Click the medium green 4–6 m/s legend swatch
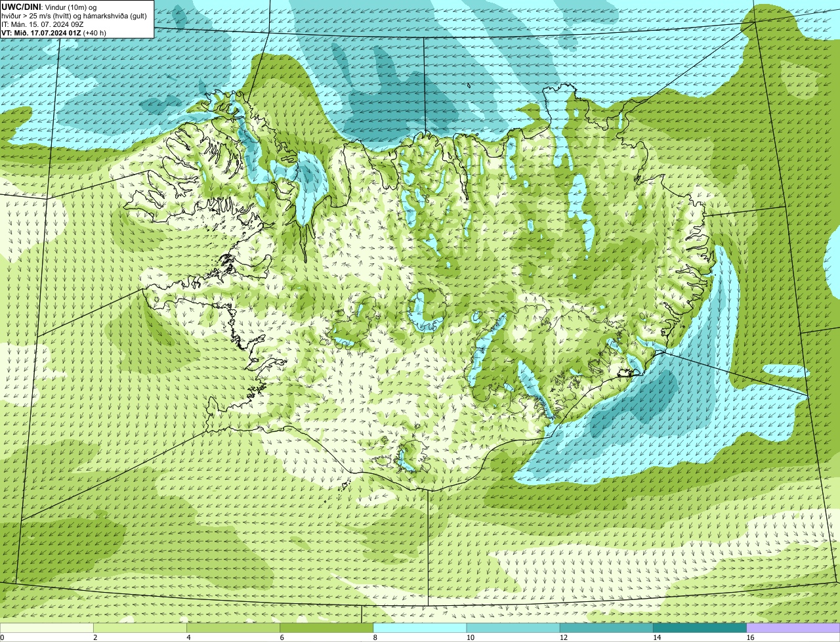Screen dimensions: 840x642 pyautogui.click(x=234, y=628)
